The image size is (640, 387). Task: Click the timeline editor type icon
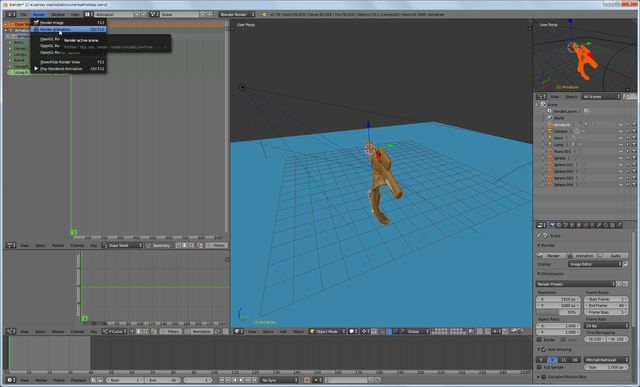tap(11, 380)
